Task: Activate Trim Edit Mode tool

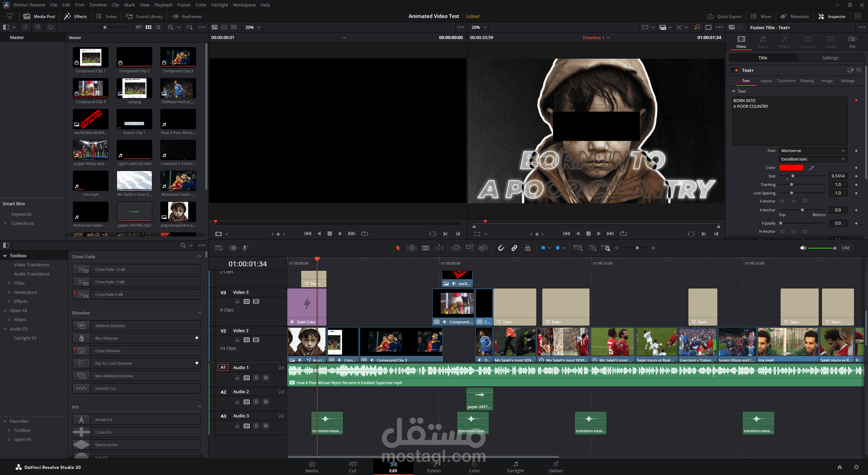Action: click(x=412, y=248)
